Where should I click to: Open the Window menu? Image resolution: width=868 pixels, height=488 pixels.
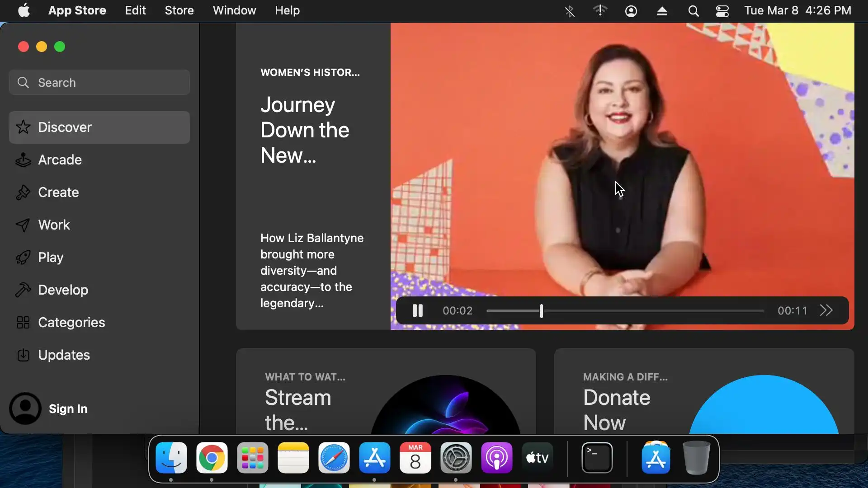[x=234, y=10]
